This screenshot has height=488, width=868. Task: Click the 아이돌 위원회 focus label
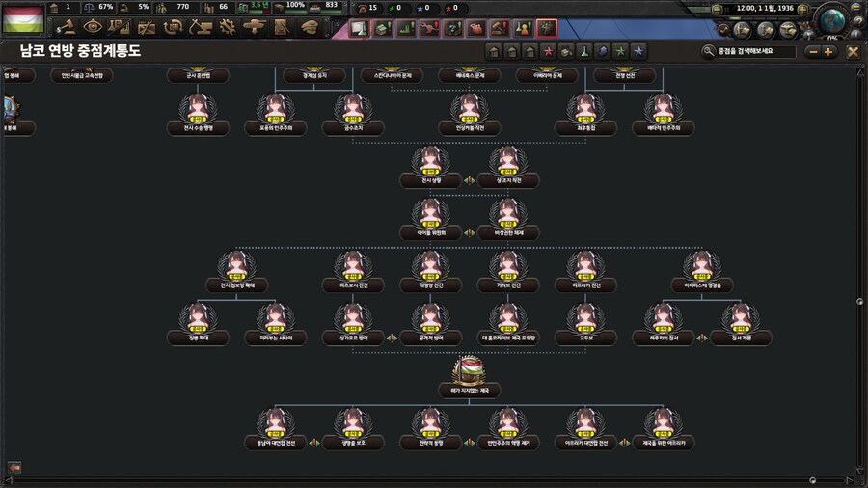(x=430, y=233)
